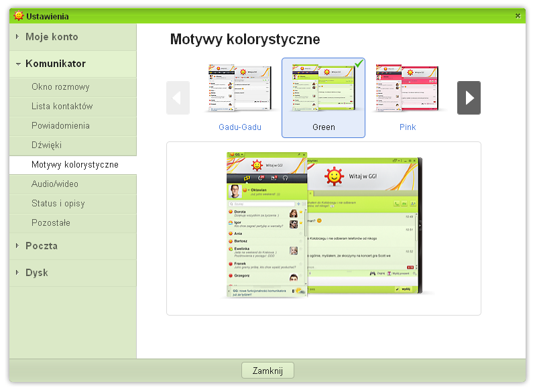
Task: Click the Gadu-Gadu theme link
Action: coord(240,127)
